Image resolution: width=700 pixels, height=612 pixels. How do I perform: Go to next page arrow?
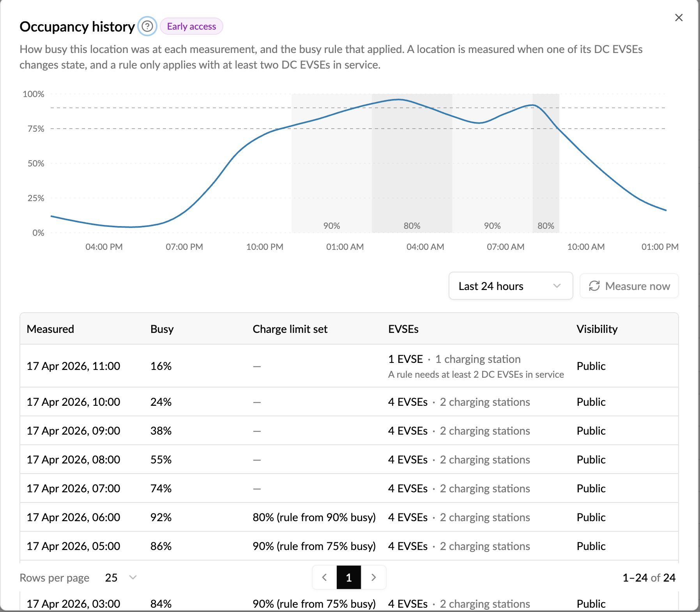coord(373,577)
